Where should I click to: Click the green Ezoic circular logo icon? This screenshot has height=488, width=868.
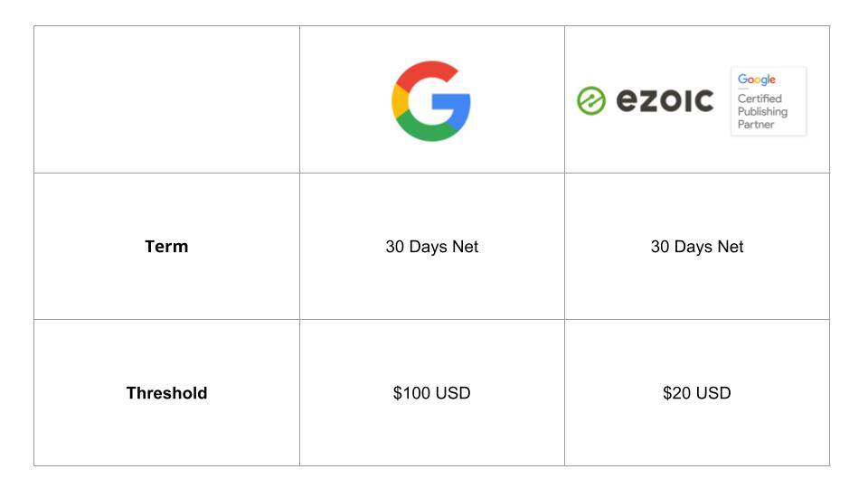coord(591,100)
